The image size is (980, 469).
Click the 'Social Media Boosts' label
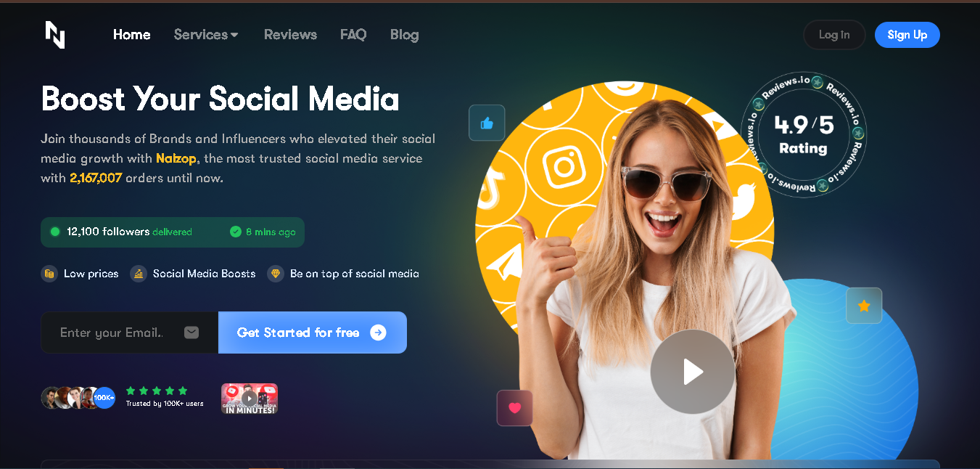(x=205, y=274)
